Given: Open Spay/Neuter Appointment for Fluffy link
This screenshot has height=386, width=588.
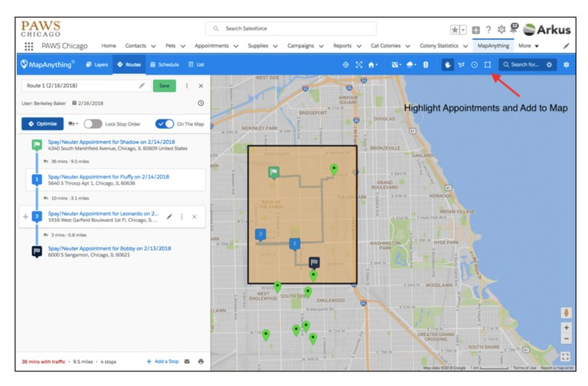Looking at the screenshot, I should pos(109,177).
